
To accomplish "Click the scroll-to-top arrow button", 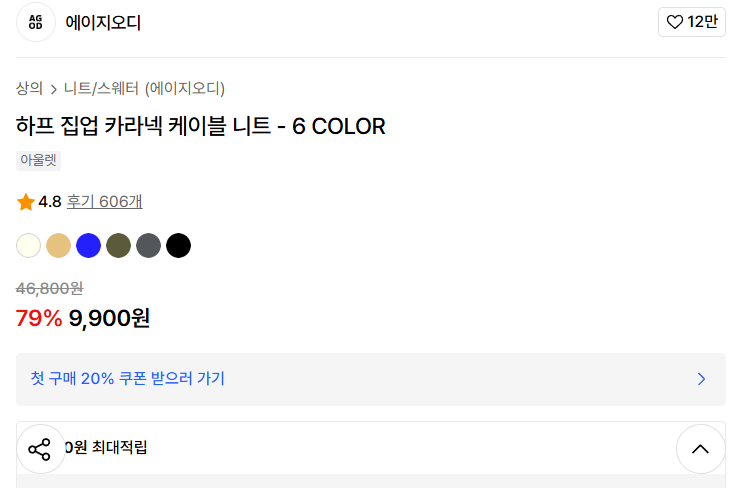I will tap(700, 449).
